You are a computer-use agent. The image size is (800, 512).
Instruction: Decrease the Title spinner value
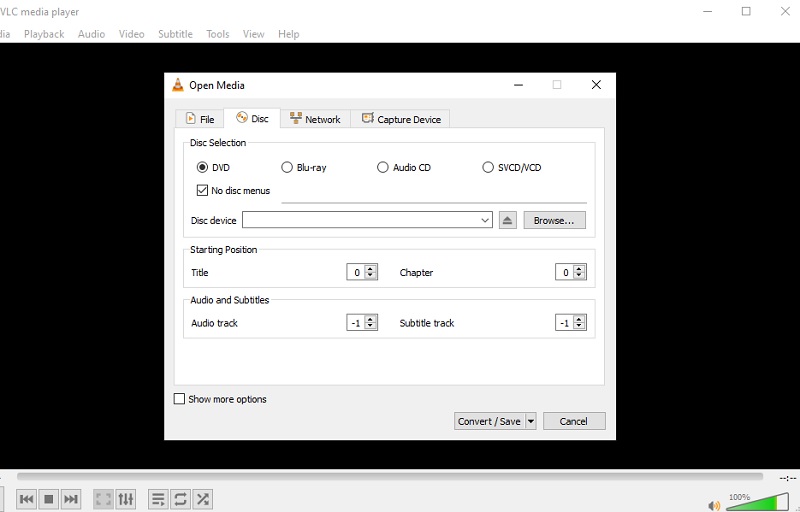(x=371, y=276)
